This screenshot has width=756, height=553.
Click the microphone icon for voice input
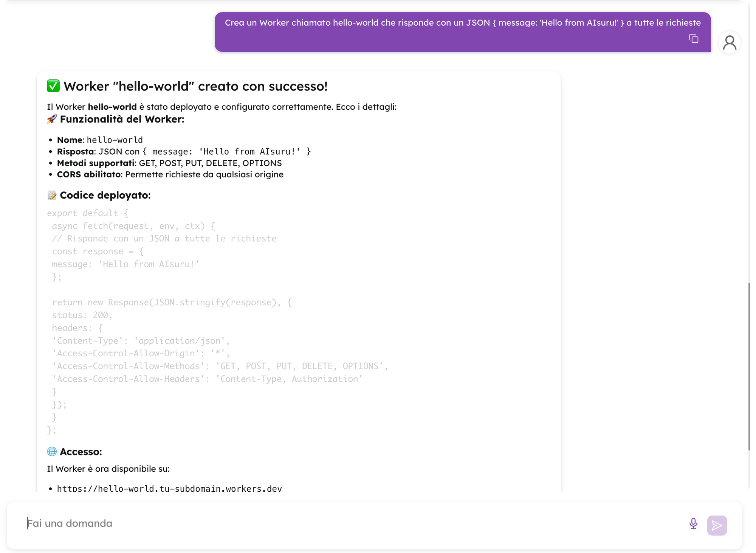tap(693, 524)
